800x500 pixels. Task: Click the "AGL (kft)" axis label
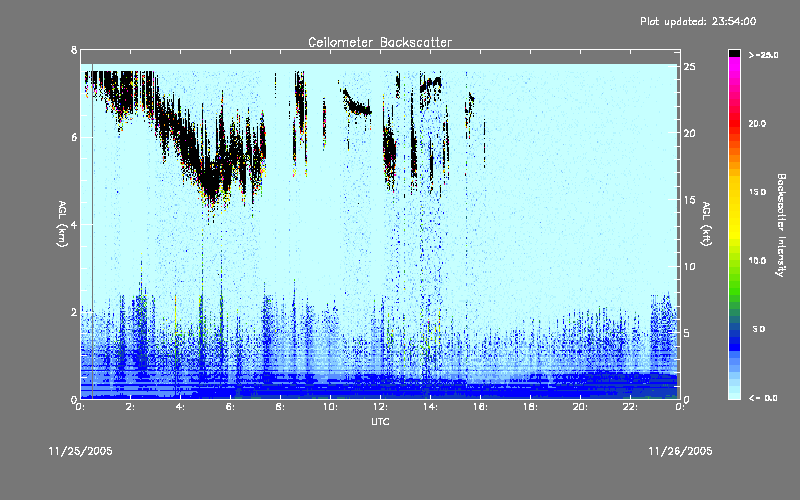(x=706, y=224)
